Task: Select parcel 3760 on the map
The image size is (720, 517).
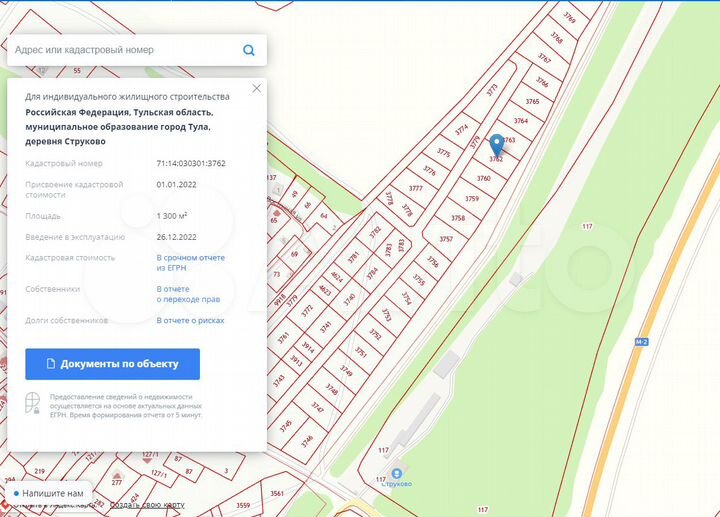Action: click(484, 178)
